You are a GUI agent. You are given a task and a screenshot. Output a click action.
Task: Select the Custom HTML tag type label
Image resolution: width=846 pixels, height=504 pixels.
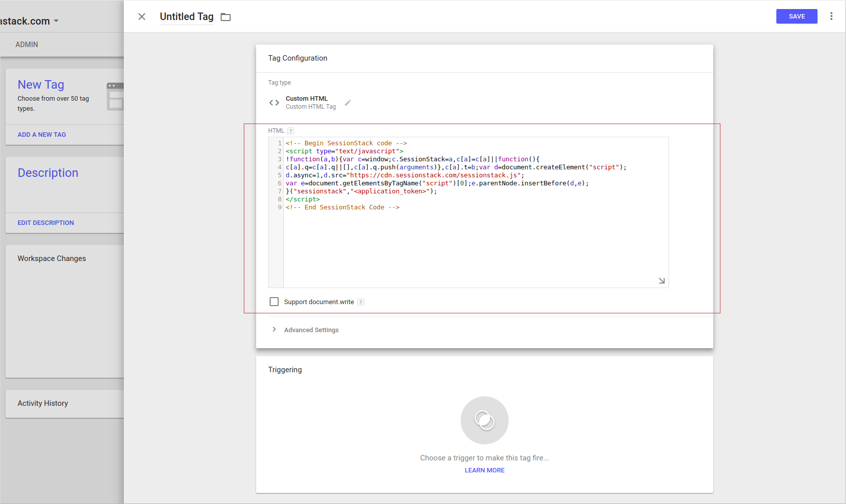(x=307, y=99)
